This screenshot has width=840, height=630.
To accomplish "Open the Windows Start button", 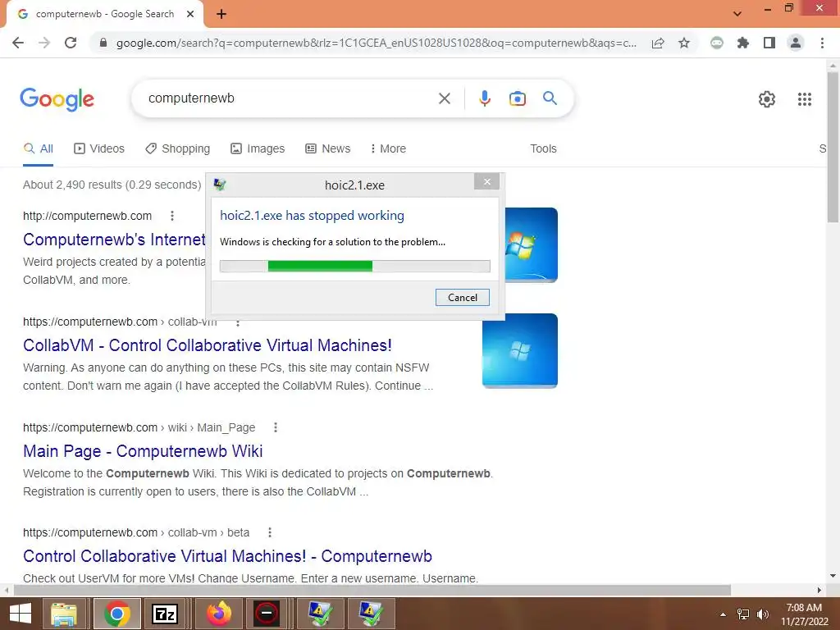I will pos(21,614).
